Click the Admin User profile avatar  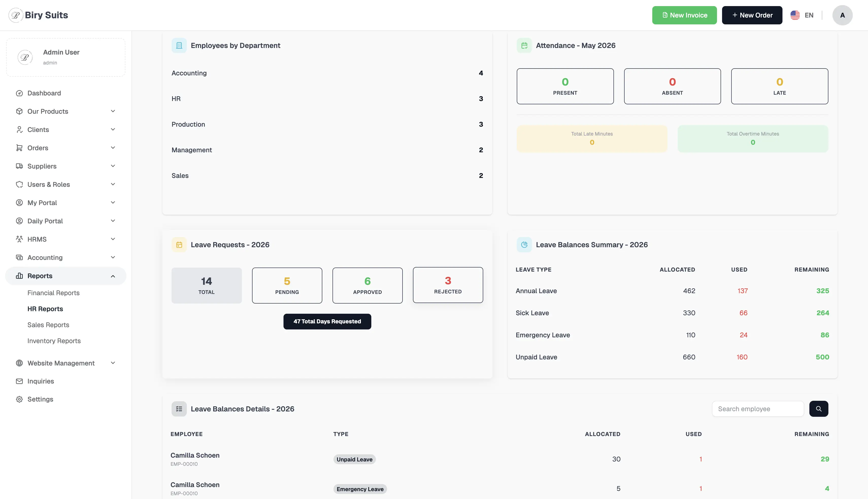(25, 57)
